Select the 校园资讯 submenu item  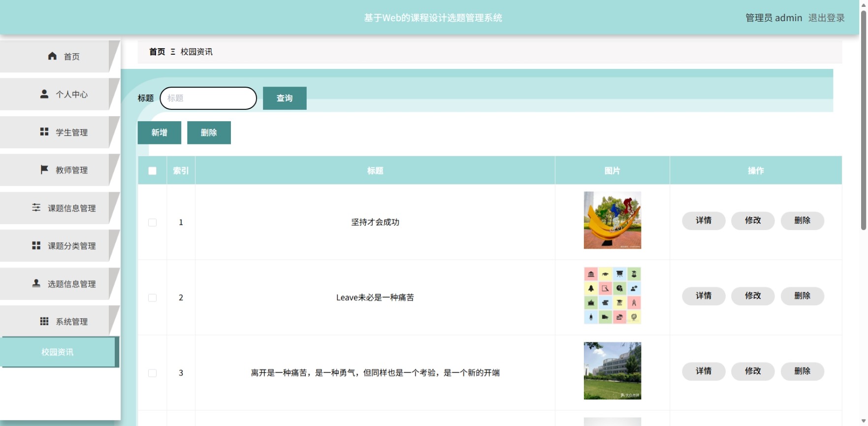(60, 352)
